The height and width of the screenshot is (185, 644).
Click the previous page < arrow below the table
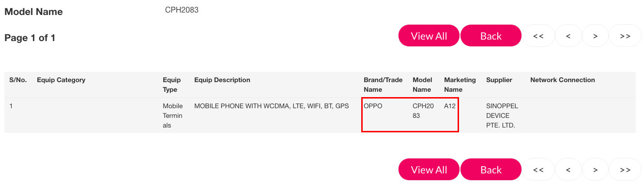click(x=567, y=170)
